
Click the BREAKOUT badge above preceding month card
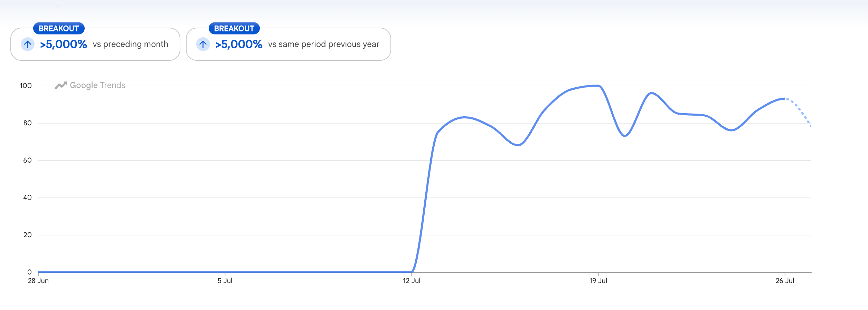59,28
